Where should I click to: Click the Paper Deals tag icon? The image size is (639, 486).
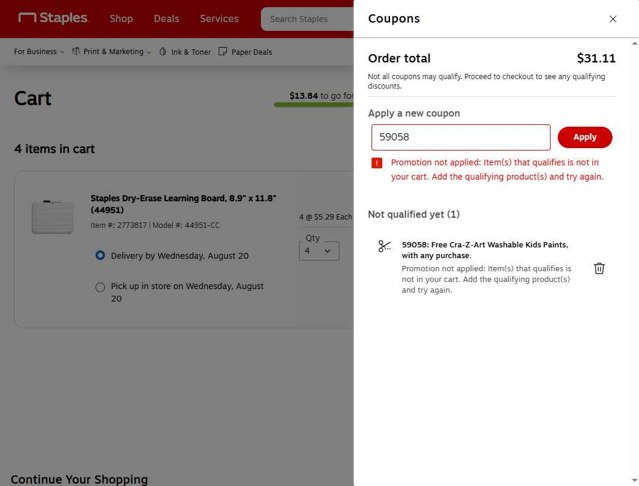(x=223, y=51)
